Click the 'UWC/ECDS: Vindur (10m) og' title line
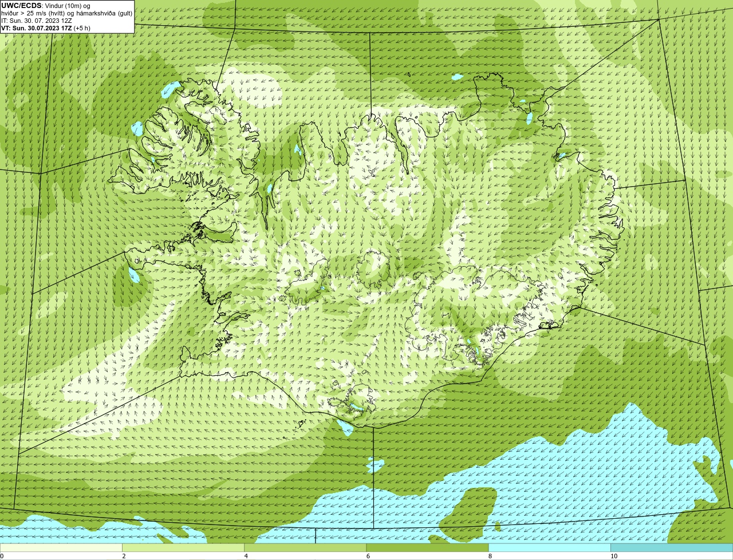The width and height of the screenshot is (733, 560). [46, 6]
